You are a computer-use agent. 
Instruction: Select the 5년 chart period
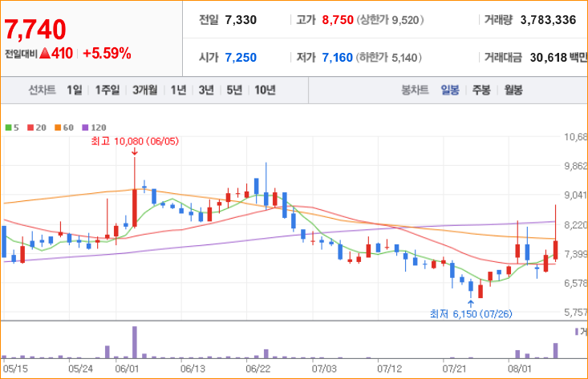tap(234, 90)
